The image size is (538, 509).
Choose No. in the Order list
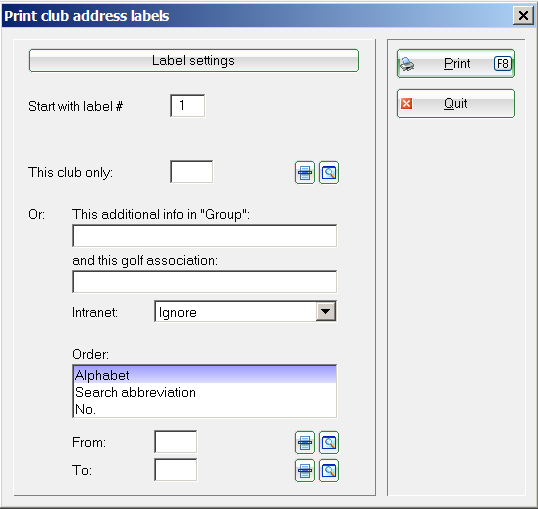click(204, 409)
